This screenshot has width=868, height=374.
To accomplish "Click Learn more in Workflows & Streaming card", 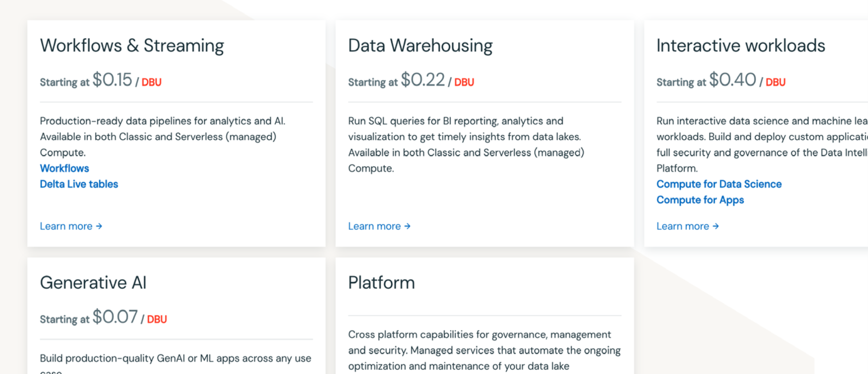I will tap(71, 226).
